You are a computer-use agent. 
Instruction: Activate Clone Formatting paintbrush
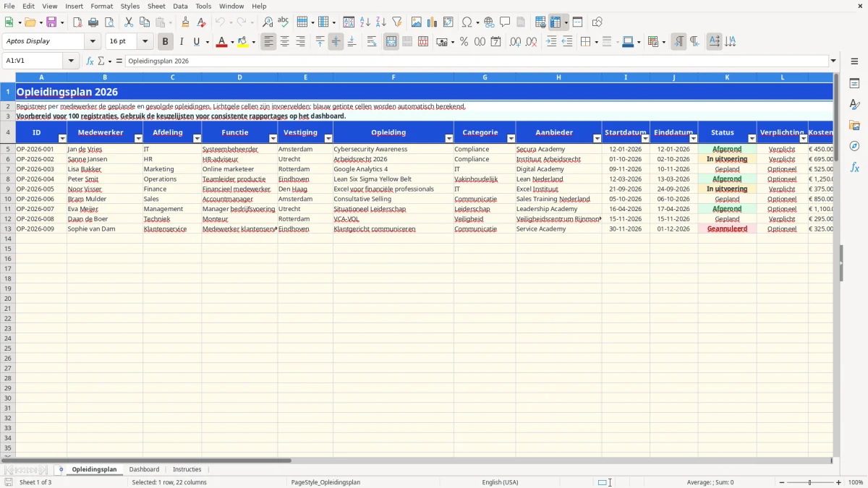point(185,22)
